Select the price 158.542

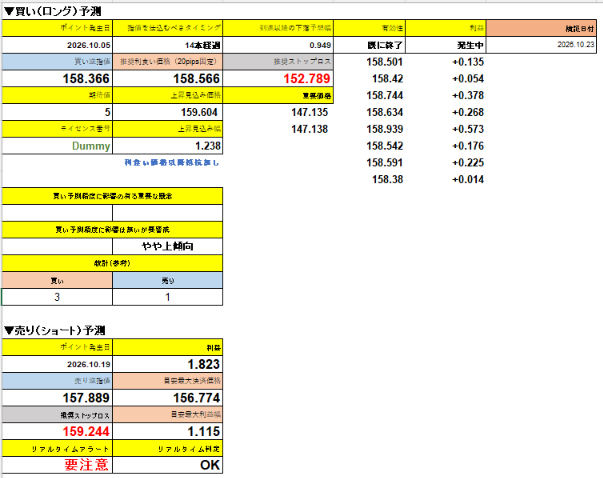click(x=384, y=146)
